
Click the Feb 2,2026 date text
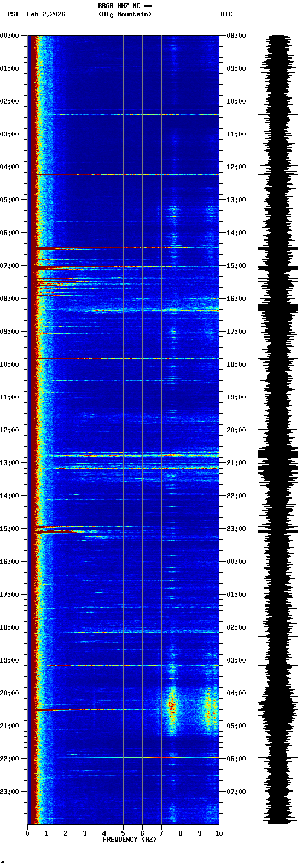(46, 14)
